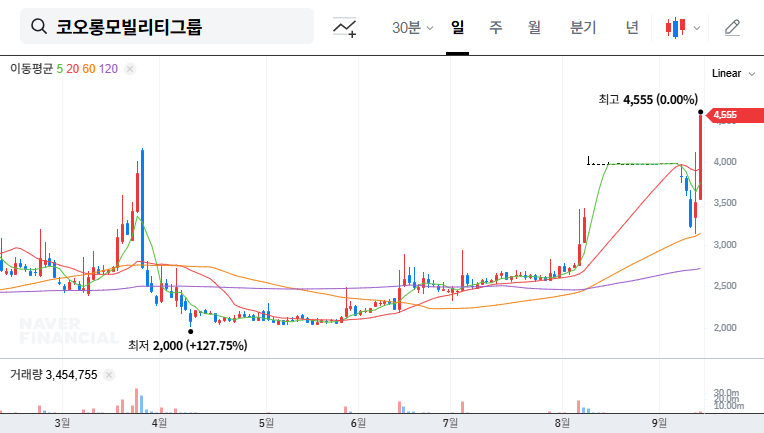The image size is (764, 433).
Task: Click the 8월 date axis label
Action: click(x=562, y=423)
